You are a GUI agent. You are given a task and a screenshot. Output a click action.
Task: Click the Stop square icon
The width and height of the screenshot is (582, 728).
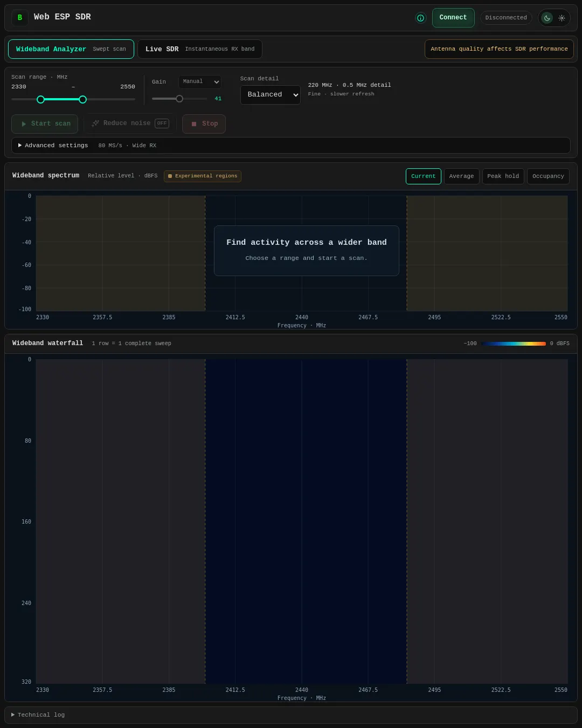tap(194, 124)
